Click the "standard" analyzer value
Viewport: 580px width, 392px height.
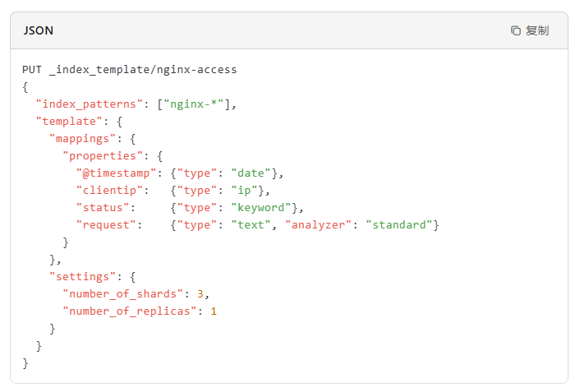(x=398, y=225)
